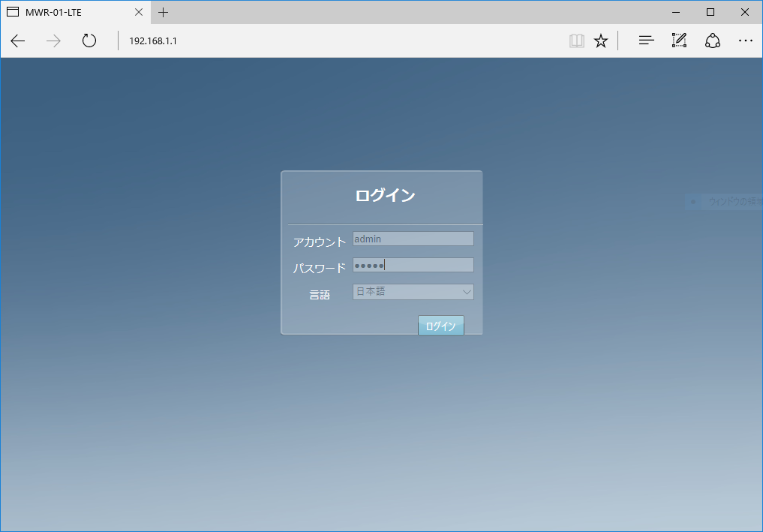Click the Share icon in the toolbar
Screen dimensions: 763x532
coord(712,41)
